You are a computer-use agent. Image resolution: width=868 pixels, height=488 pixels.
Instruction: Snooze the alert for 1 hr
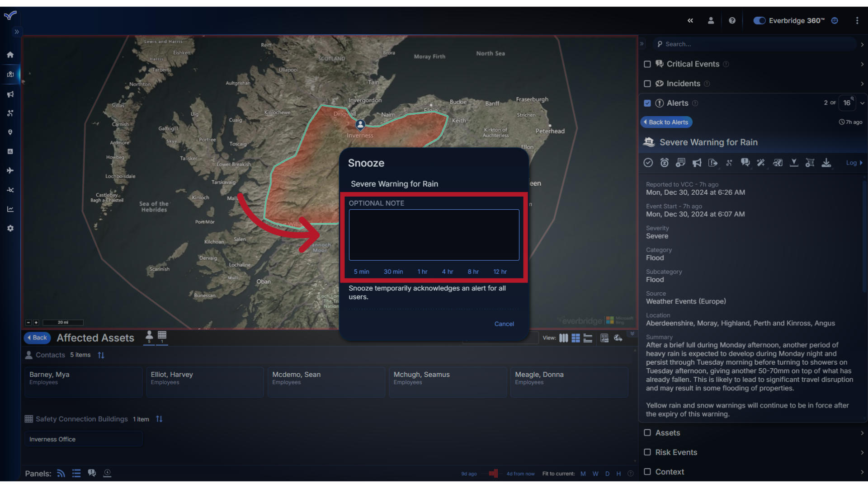[422, 272]
